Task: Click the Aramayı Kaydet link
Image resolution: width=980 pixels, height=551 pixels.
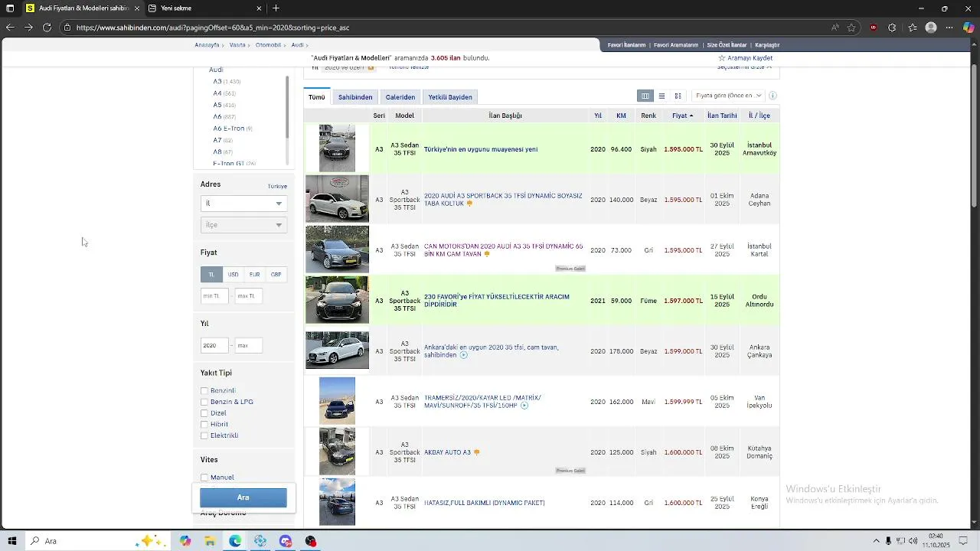Action: [x=750, y=58]
